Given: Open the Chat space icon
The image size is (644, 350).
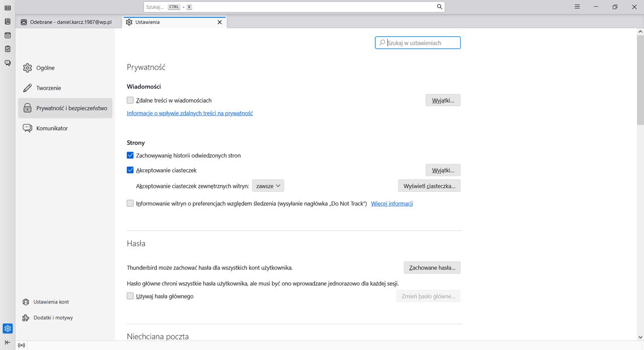Looking at the screenshot, I should [x=8, y=63].
